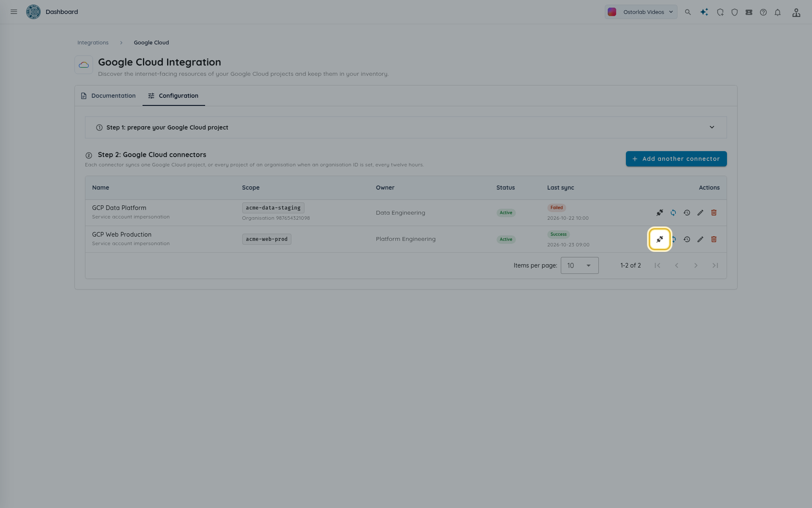Expand Step 1: prepare your Google Cloud project
Screen dimensions: 812x508
click(x=406, y=127)
